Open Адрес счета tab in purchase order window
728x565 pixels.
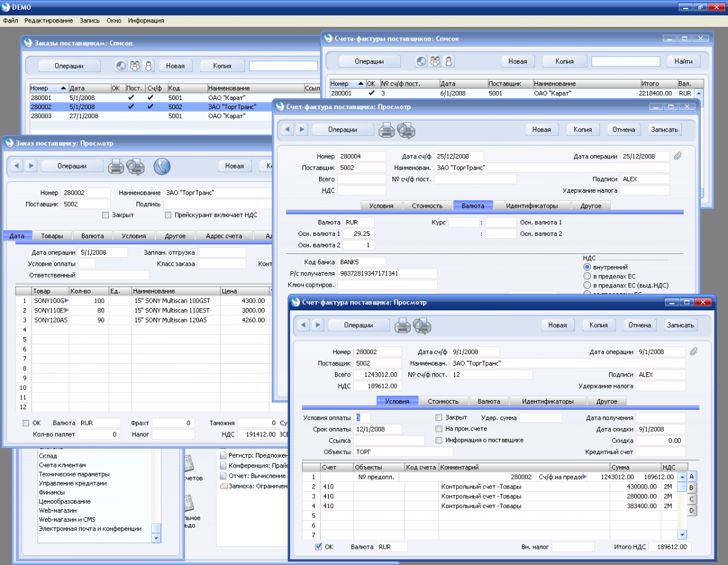pos(224,236)
